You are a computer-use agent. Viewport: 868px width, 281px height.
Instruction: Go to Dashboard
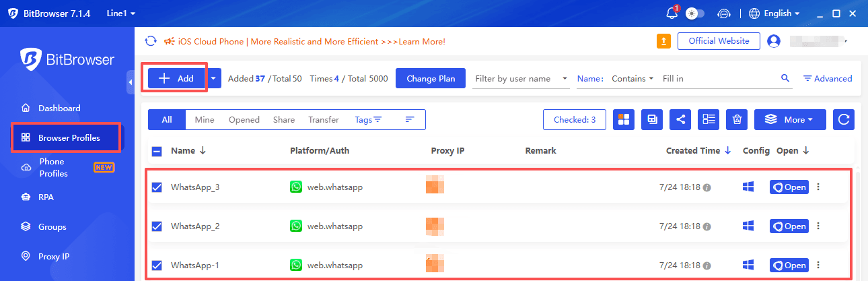[x=59, y=108]
